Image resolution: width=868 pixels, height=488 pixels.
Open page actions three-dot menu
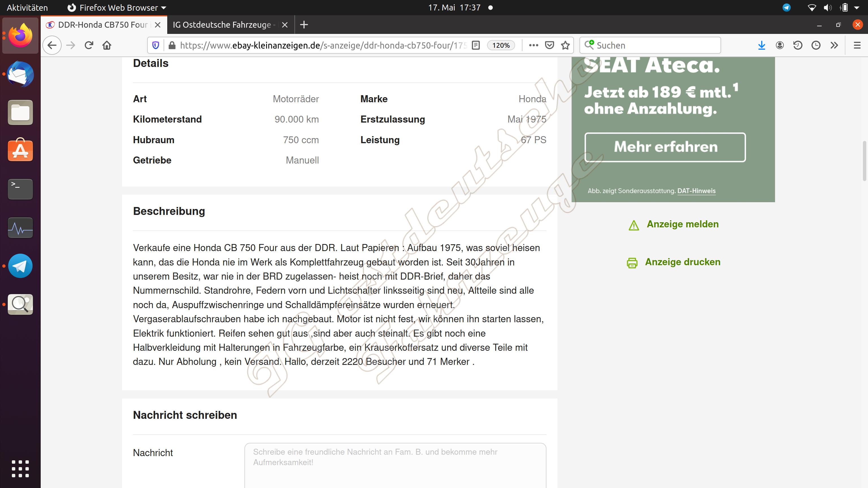click(533, 45)
